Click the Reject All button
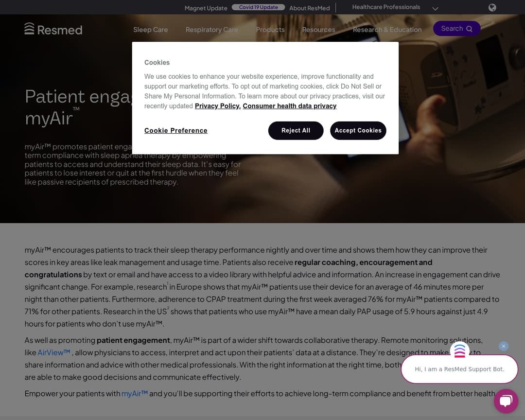This screenshot has width=525, height=420. [x=296, y=130]
